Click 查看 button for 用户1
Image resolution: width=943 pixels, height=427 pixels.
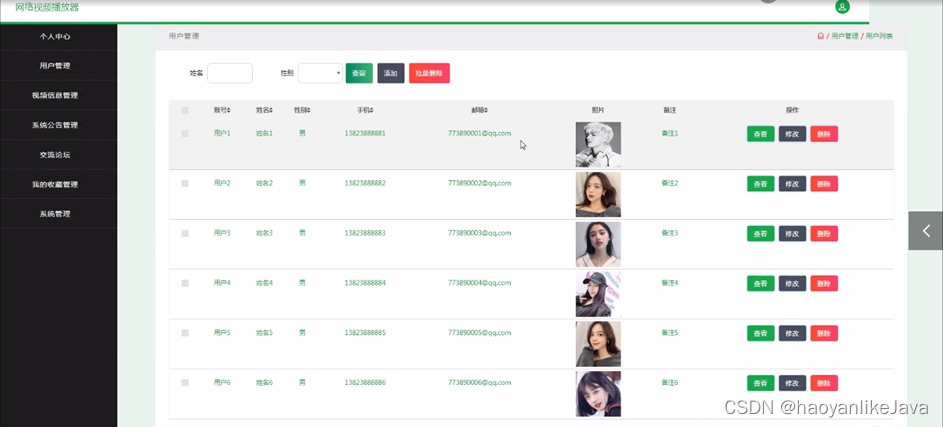click(761, 134)
